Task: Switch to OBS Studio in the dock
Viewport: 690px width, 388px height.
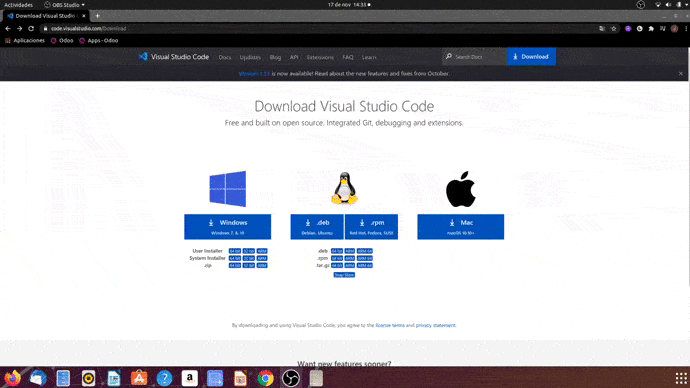Action: [291, 378]
